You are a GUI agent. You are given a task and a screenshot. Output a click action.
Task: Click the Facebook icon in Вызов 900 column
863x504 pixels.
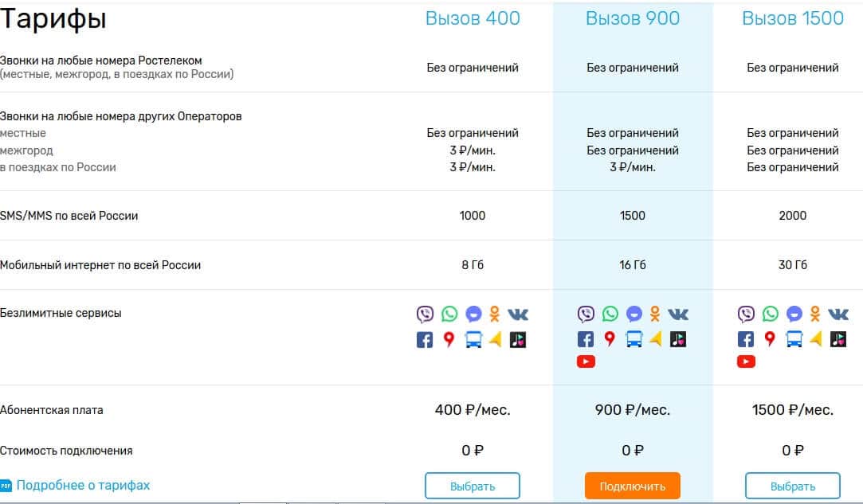click(586, 340)
